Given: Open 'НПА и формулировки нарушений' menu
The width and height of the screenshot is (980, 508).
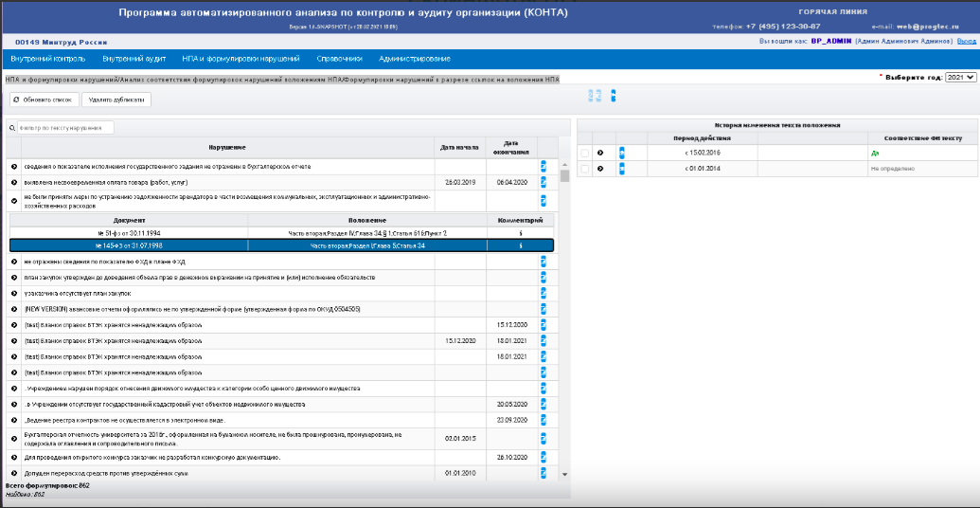Looking at the screenshot, I should pyautogui.click(x=241, y=59).
